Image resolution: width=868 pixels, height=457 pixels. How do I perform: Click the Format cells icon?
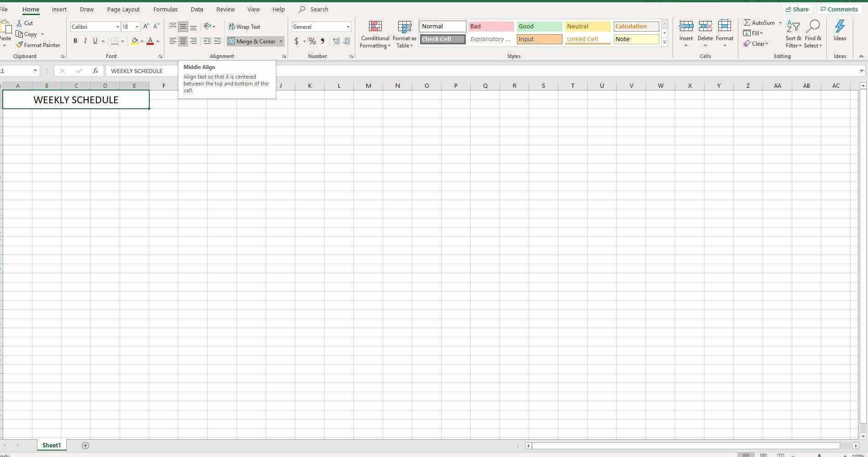click(x=725, y=27)
